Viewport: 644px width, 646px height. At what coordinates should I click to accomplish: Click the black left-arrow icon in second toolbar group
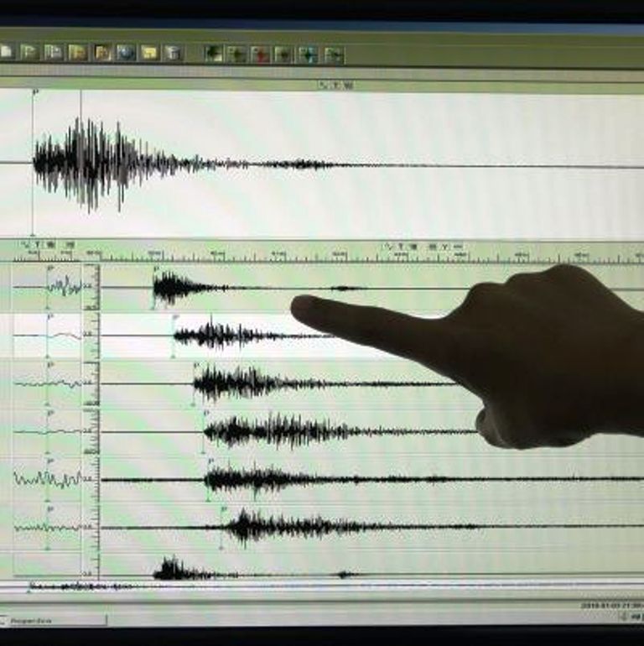tap(214, 54)
